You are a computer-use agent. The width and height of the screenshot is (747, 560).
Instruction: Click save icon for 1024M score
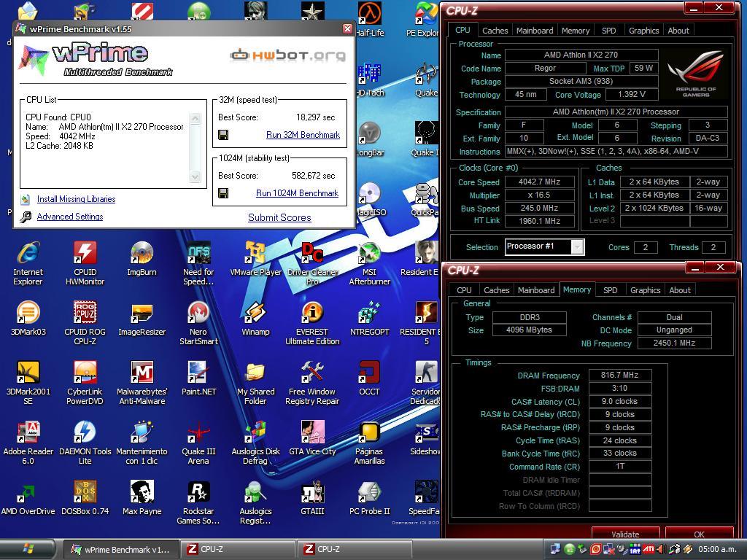point(223,192)
